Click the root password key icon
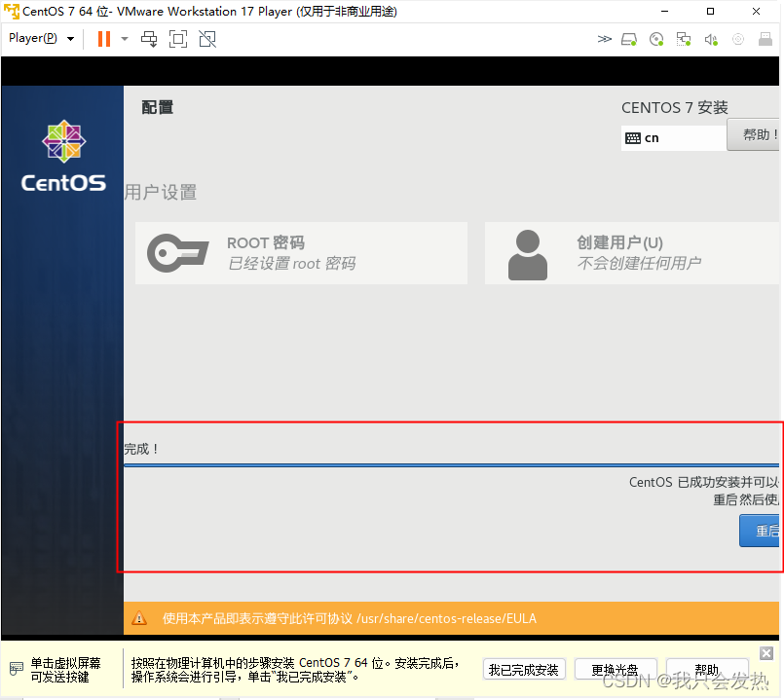The width and height of the screenshot is (784, 700). 177,253
